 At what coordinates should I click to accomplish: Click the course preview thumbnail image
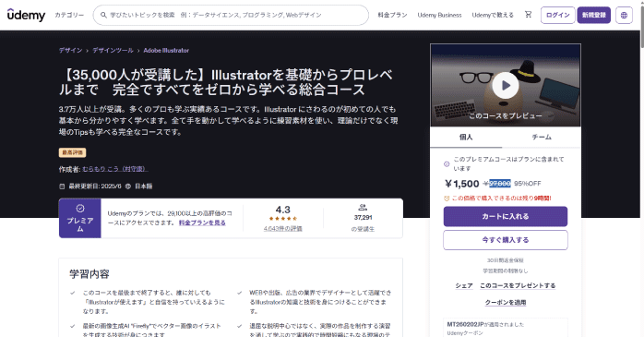[x=506, y=86]
